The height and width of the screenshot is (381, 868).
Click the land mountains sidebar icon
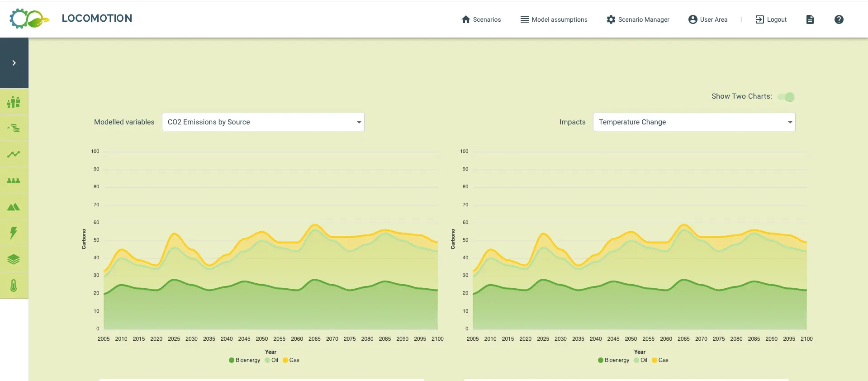(14, 207)
